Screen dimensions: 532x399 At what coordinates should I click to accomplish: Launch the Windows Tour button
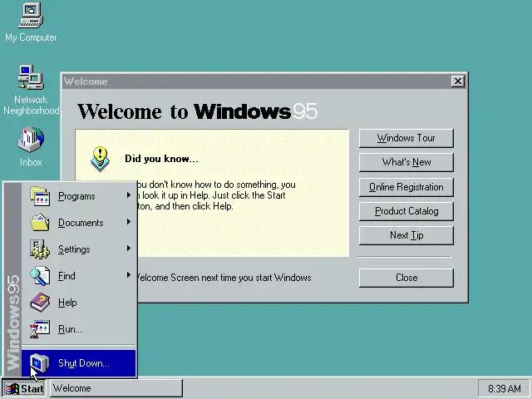pyautogui.click(x=406, y=138)
